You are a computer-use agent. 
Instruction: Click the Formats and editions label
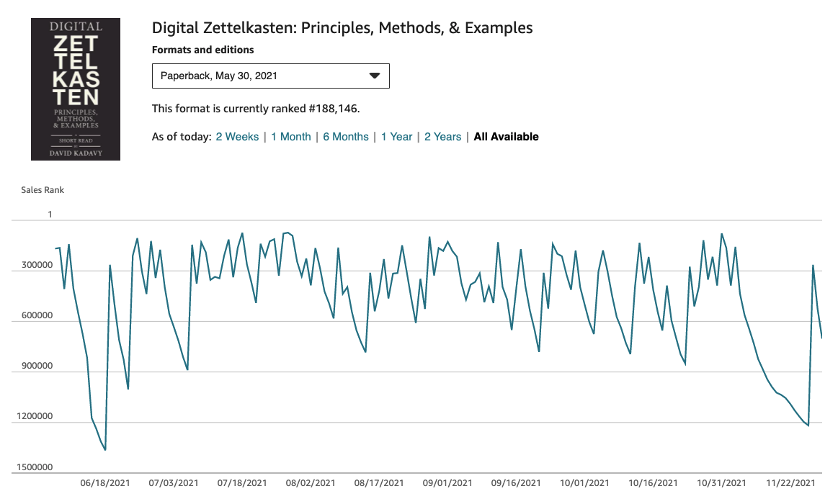(x=202, y=50)
